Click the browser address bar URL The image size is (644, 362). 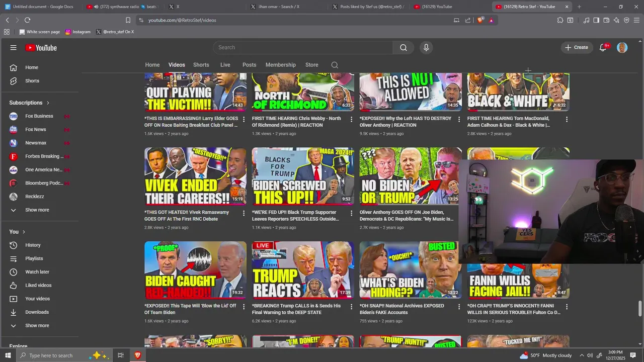pos(182,20)
